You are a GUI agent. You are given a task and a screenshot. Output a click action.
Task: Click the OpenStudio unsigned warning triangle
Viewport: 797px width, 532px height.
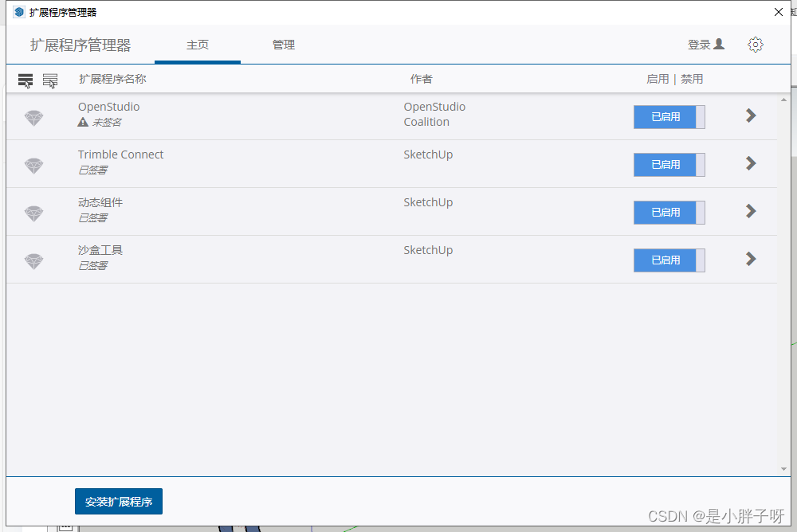coord(83,122)
